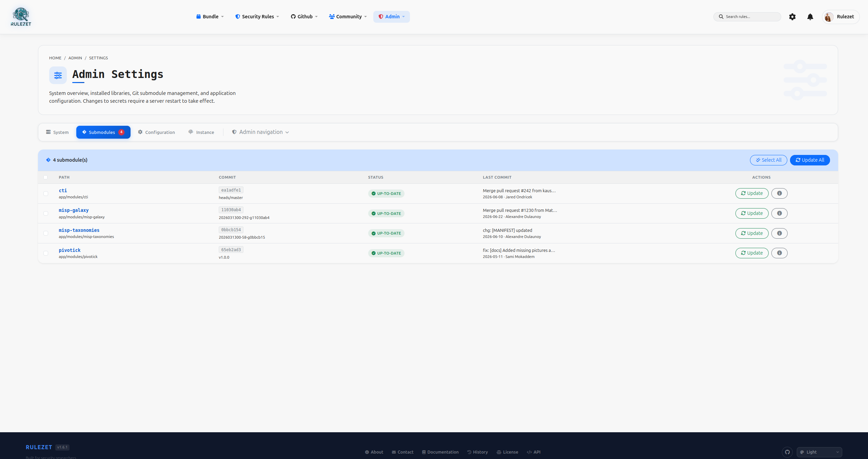The height and width of the screenshot is (459, 868).
Task: Show info for misp-taxonomies submodule
Action: click(x=779, y=233)
